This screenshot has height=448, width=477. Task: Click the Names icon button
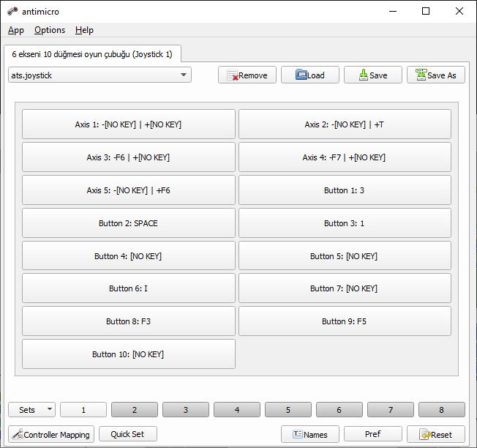tap(298, 434)
